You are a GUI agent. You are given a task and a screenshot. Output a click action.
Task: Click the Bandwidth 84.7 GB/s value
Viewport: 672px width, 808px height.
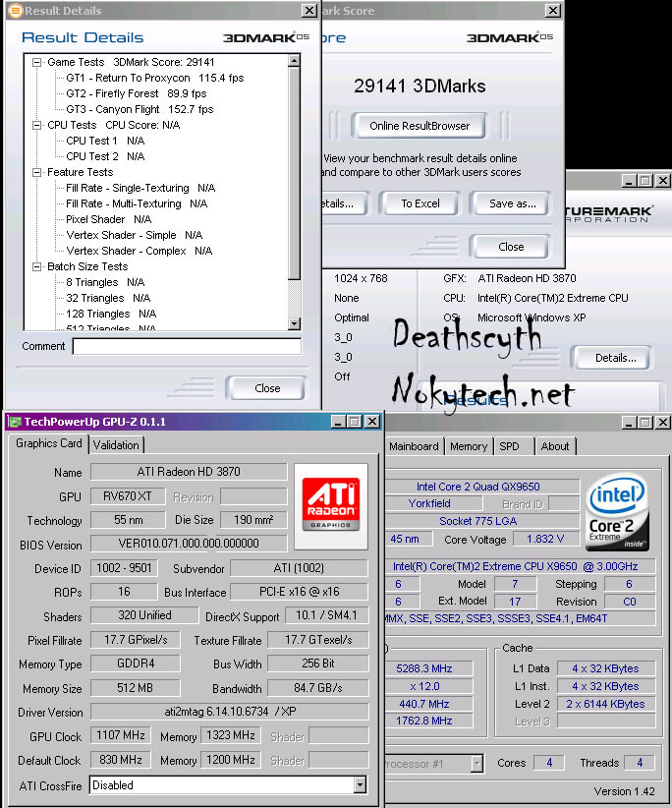pyautogui.click(x=317, y=688)
